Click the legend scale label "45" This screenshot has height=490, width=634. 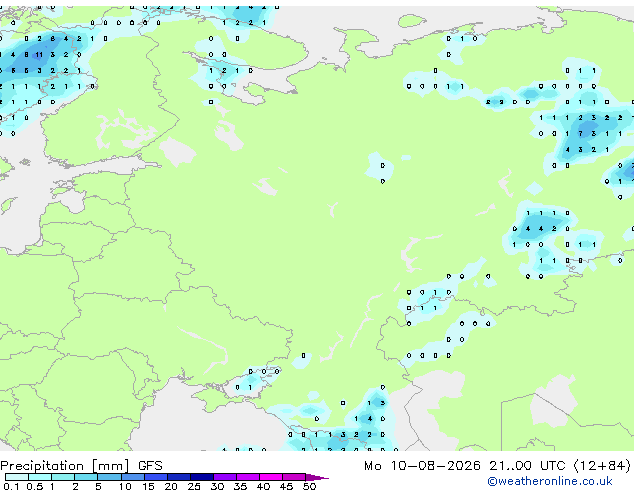pos(286,486)
